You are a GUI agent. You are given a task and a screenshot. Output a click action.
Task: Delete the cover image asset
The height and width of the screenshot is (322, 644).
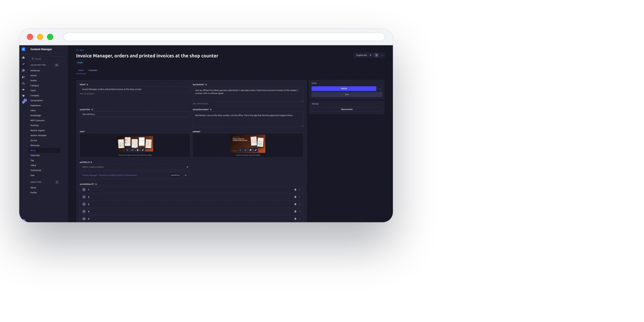pyautogui.click(x=138, y=150)
